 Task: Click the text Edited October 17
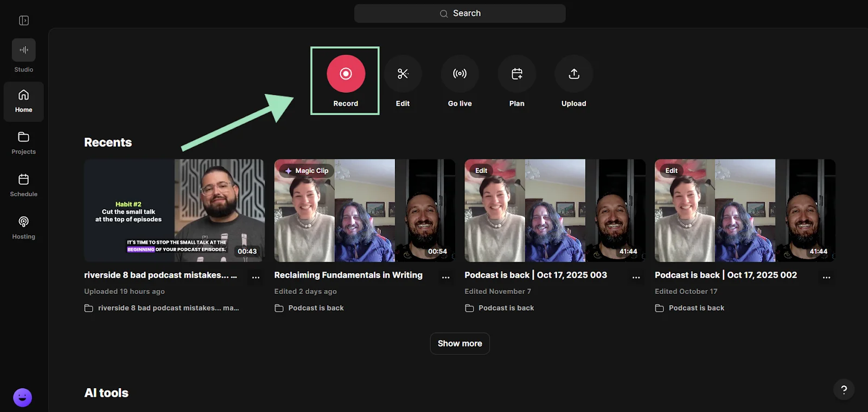(686, 292)
